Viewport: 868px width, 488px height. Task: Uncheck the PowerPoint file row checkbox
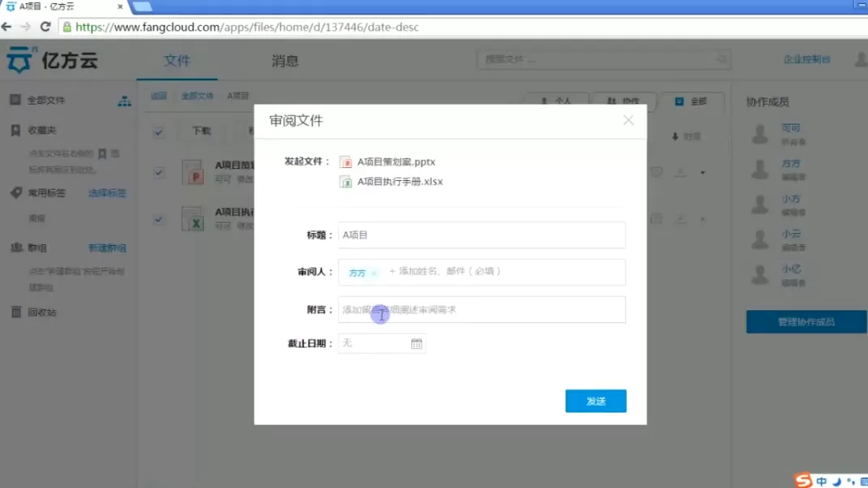[x=158, y=172]
